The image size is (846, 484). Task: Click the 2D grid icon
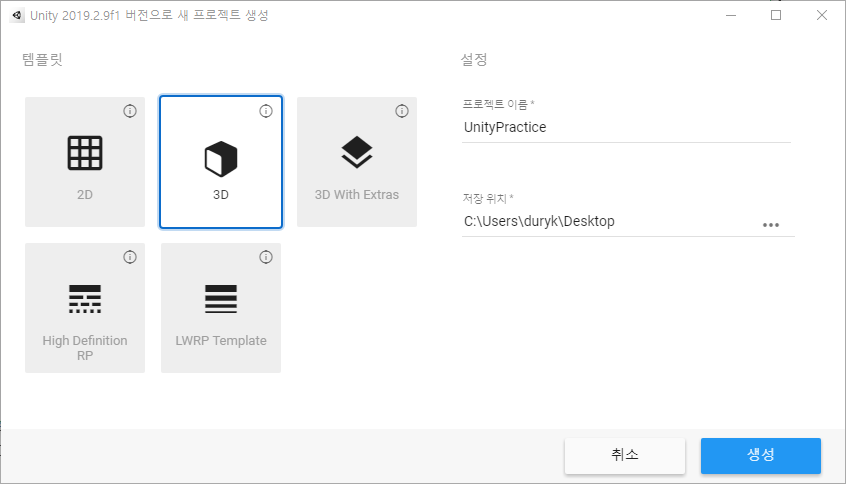coord(85,153)
